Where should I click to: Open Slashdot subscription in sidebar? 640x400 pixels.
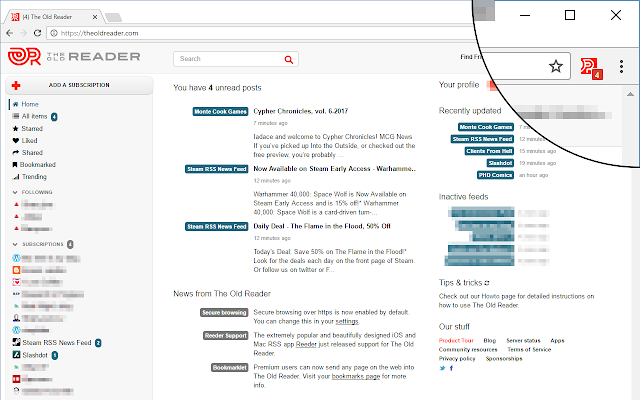[x=35, y=355]
